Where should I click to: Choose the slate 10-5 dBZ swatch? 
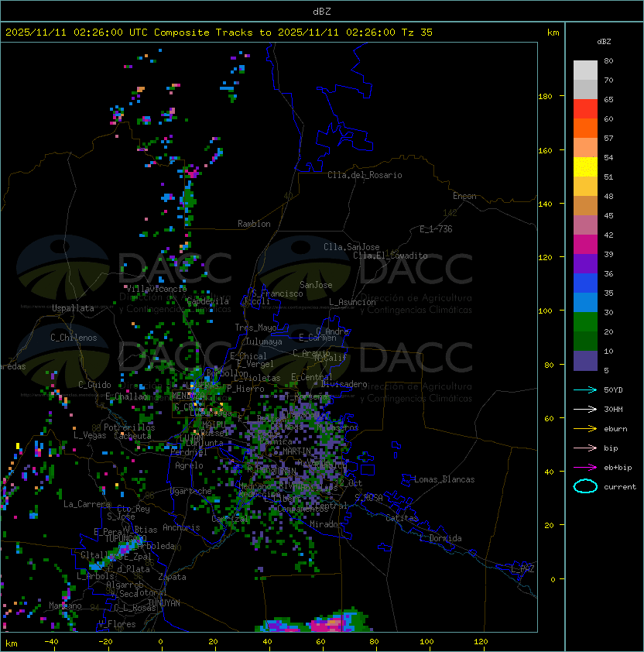(585, 361)
